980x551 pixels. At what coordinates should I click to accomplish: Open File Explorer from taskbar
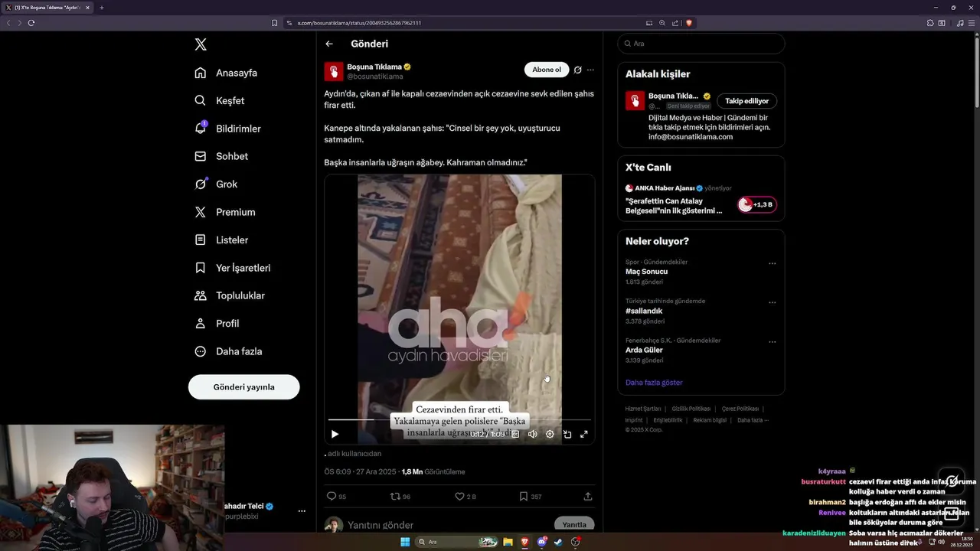click(508, 542)
